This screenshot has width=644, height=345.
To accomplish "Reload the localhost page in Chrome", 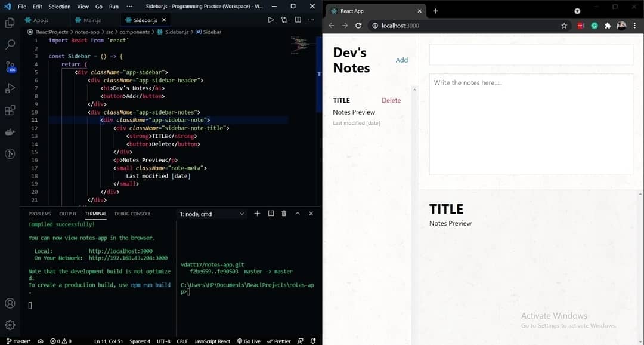I will (x=358, y=26).
